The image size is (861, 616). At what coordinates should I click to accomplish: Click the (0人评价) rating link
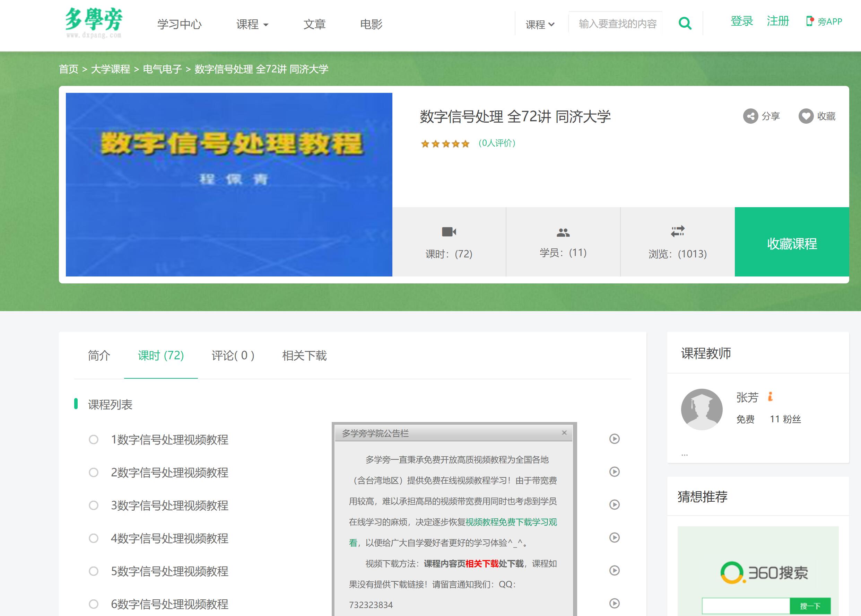[497, 143]
